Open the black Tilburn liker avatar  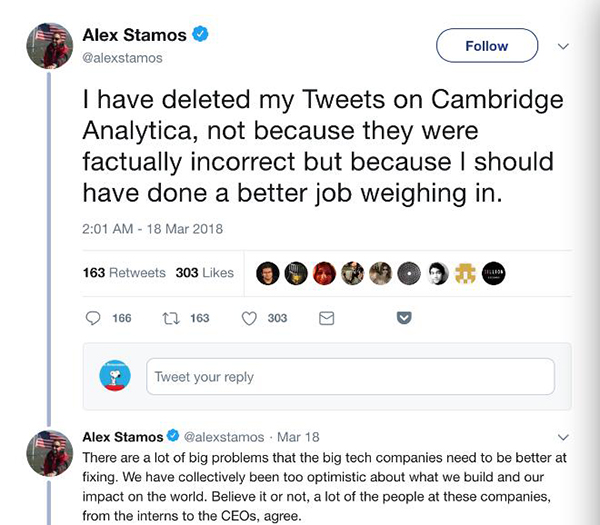tap(494, 273)
